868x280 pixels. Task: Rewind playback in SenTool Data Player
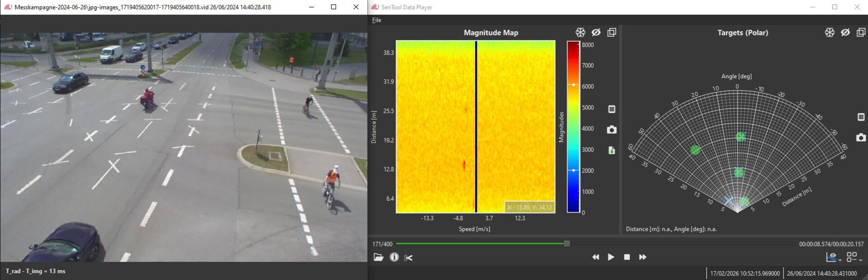(x=596, y=257)
